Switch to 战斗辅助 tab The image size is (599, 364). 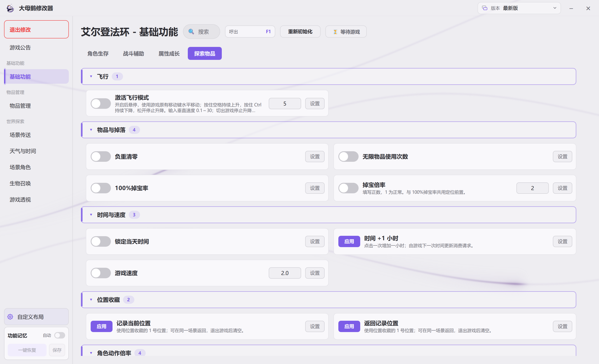tap(134, 53)
